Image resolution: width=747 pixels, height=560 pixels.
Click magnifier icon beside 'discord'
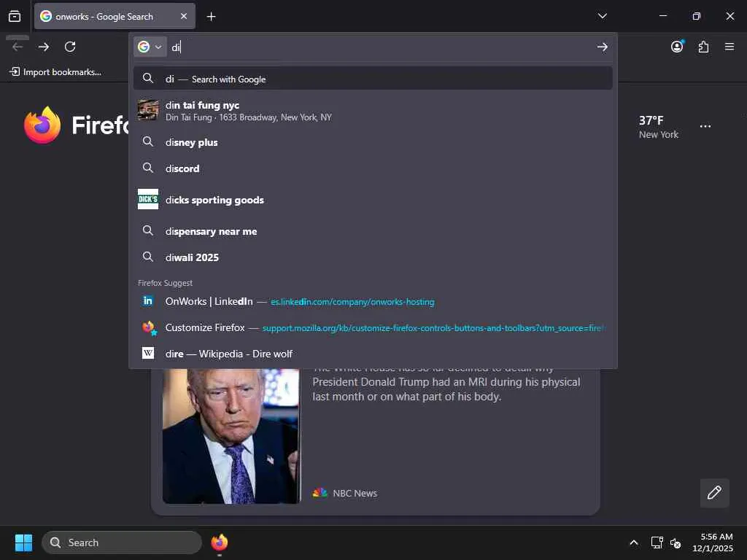pos(147,168)
